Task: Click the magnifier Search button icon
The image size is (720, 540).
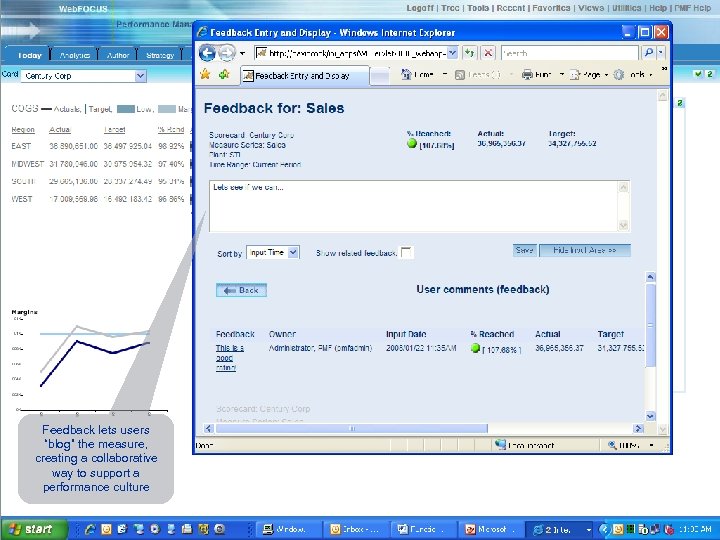Action: (648, 53)
